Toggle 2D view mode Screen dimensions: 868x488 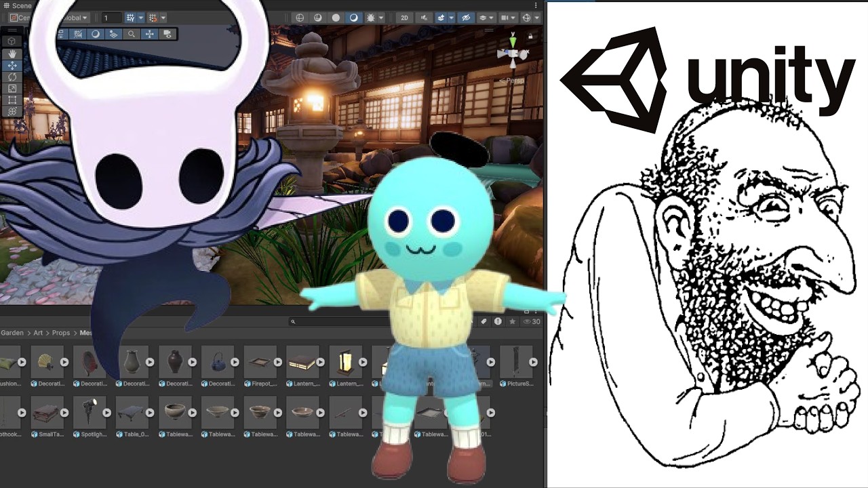[x=404, y=18]
